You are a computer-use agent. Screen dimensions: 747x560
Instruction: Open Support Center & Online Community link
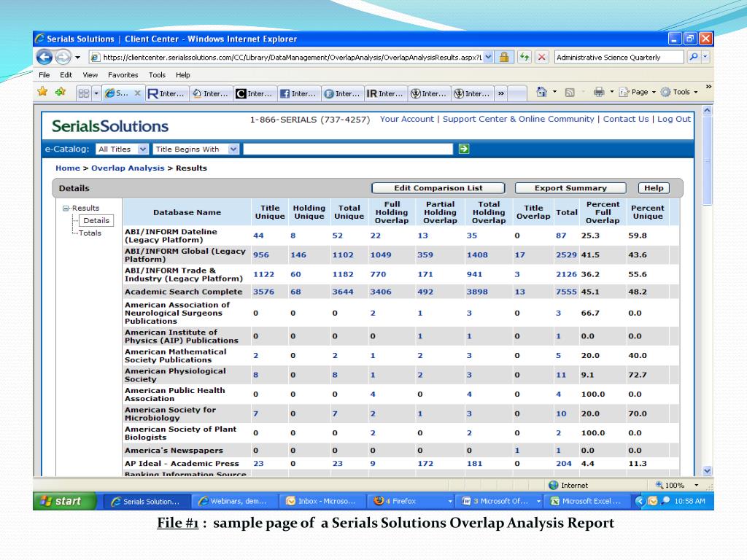tap(519, 119)
